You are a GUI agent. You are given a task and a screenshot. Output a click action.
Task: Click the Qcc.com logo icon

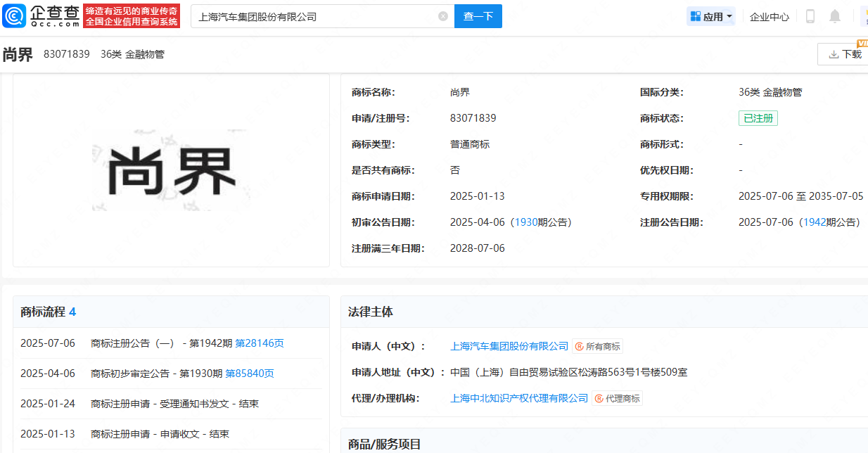[15, 15]
